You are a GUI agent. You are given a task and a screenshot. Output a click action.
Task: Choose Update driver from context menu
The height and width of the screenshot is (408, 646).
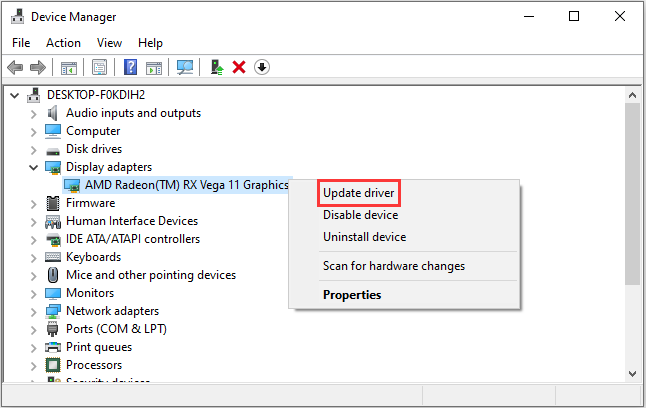coord(358,193)
